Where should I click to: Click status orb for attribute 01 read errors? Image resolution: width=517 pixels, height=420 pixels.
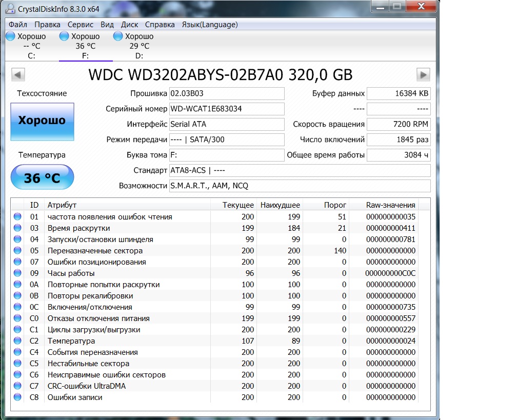click(17, 216)
